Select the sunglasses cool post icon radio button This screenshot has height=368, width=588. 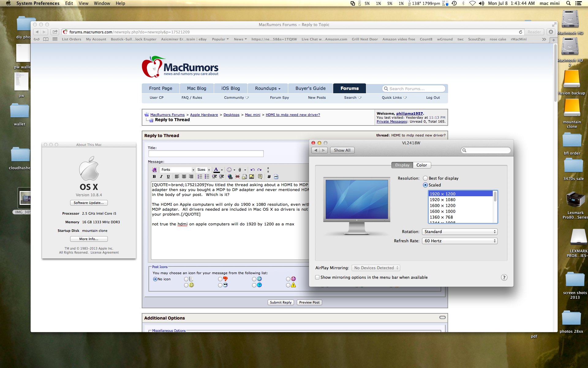pos(220,285)
